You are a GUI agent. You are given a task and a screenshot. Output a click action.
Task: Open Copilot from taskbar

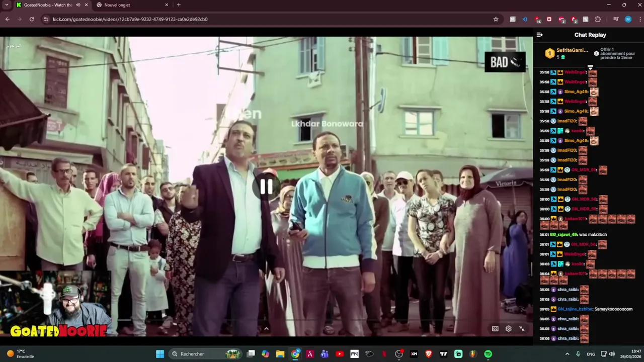266,354
